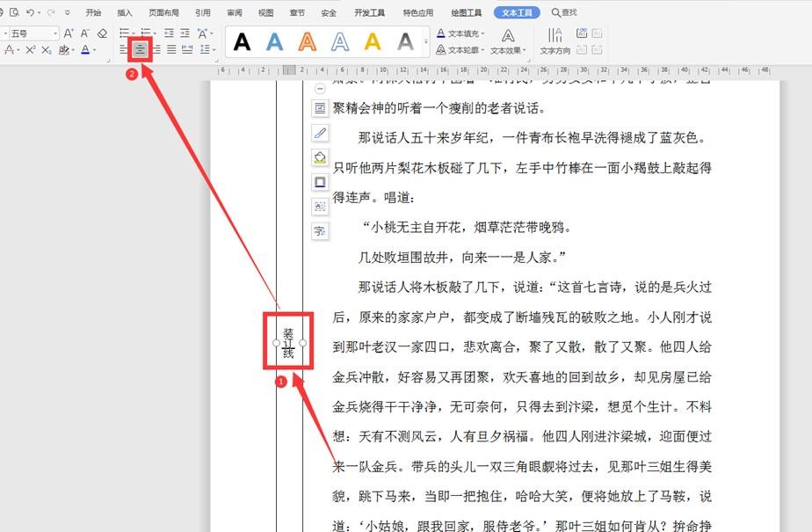Viewport: 812px width, 532px height.
Task: Click the shape outline floating icon
Action: click(320, 182)
